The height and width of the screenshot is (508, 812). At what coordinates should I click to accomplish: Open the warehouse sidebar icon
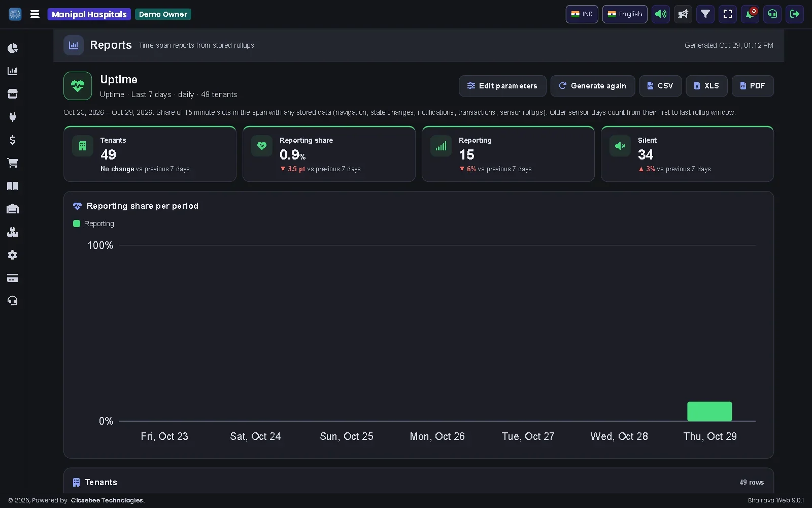[x=13, y=209]
